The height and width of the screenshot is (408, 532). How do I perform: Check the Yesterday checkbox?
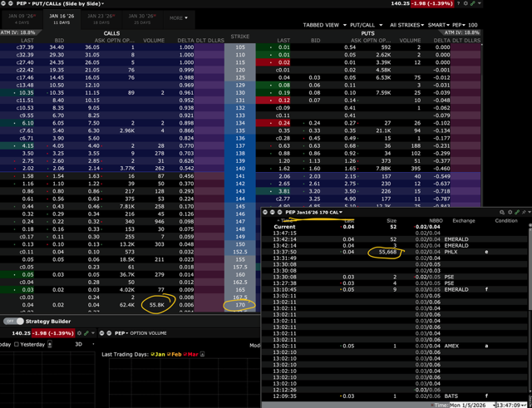[17, 344]
